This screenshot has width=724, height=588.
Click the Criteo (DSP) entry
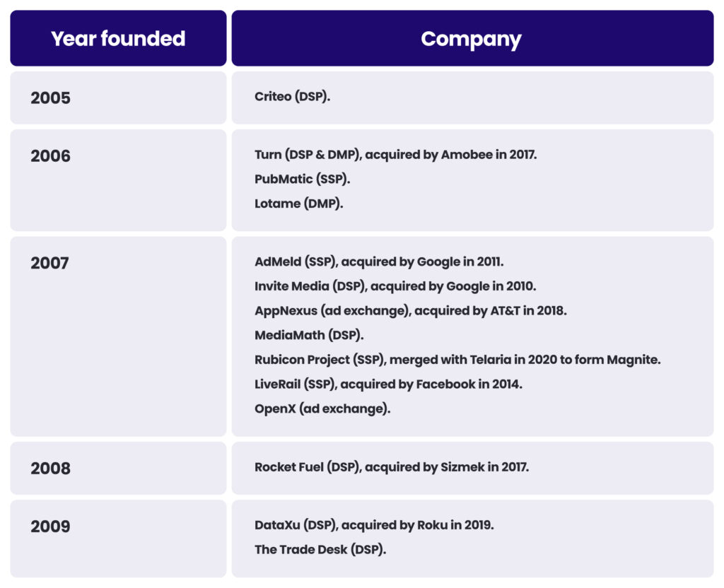click(x=293, y=96)
